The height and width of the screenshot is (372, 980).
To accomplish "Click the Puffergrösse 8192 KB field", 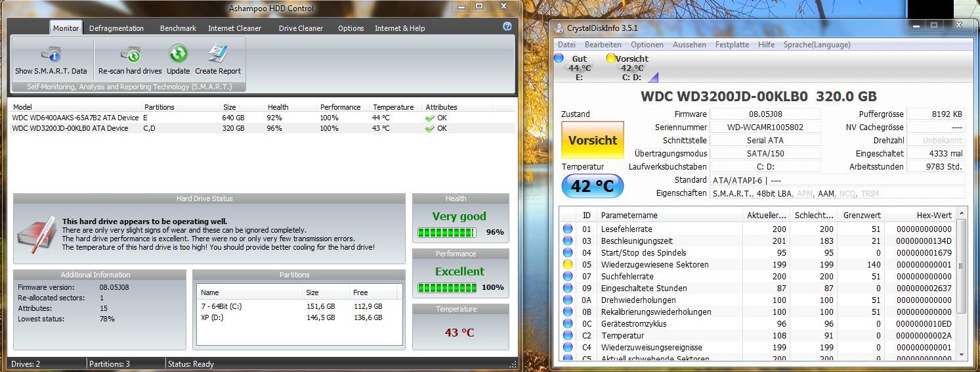I will [x=936, y=114].
